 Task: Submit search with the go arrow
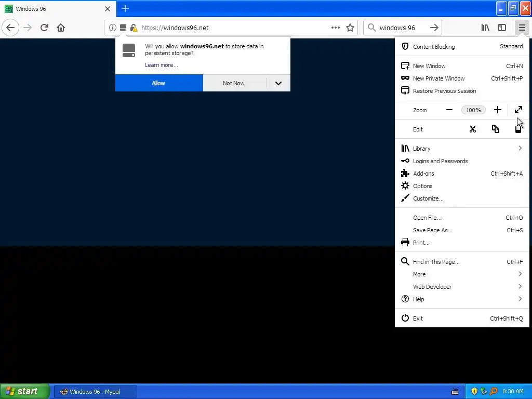pos(434,28)
